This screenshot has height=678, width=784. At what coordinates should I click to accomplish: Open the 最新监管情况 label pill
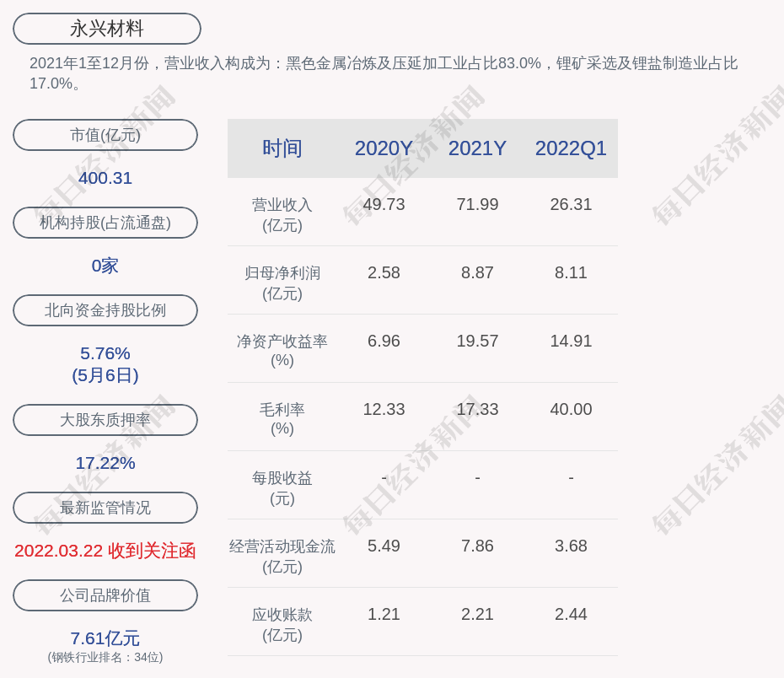click(105, 508)
